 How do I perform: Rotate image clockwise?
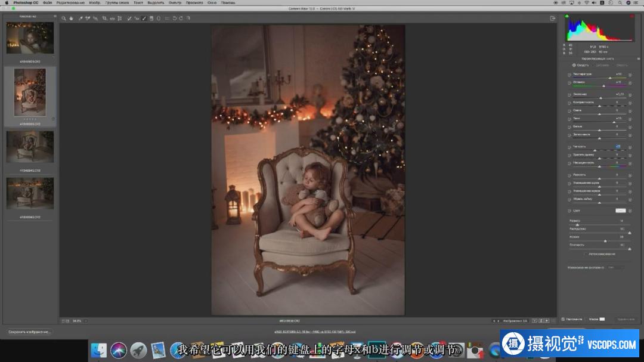181,18
